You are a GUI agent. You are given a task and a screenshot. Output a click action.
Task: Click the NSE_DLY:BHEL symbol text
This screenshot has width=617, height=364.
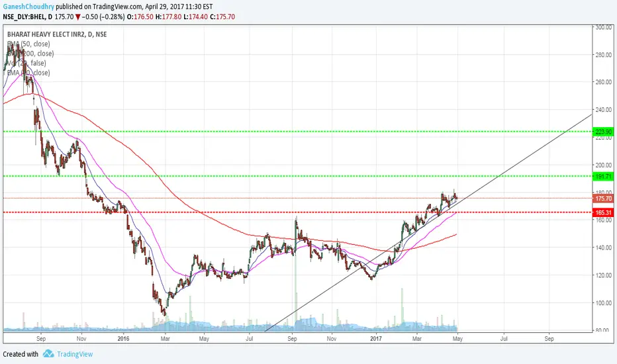[23, 17]
